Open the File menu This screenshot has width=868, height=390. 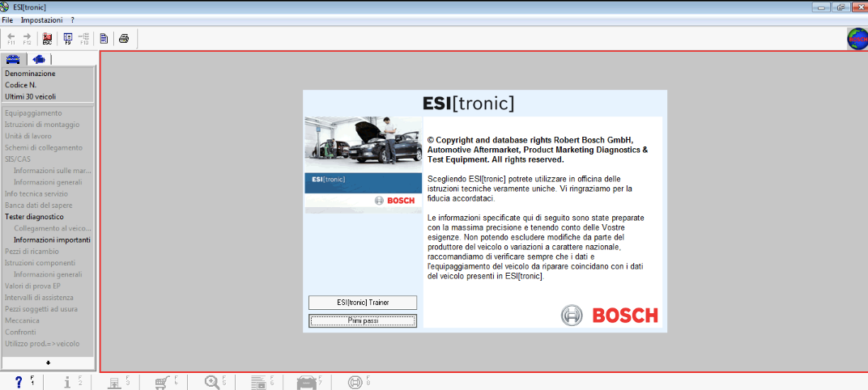point(7,19)
